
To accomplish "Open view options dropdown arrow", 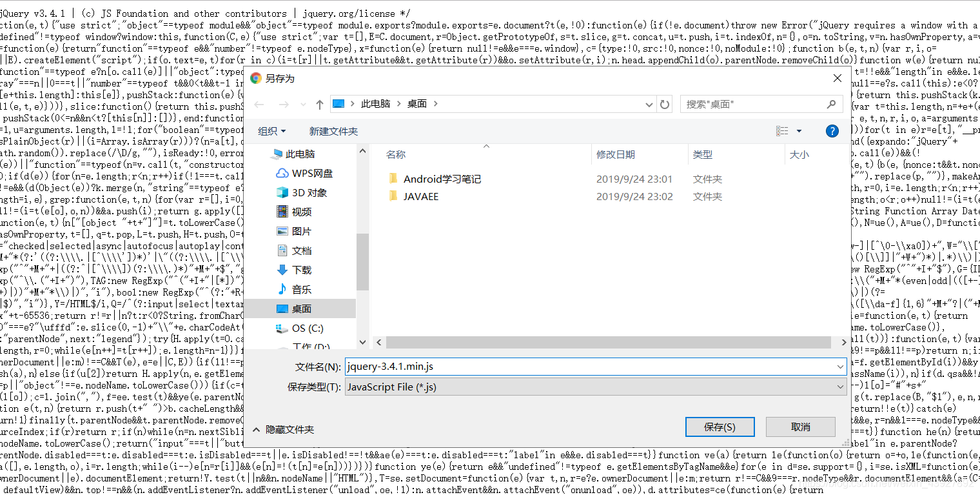I will point(799,131).
